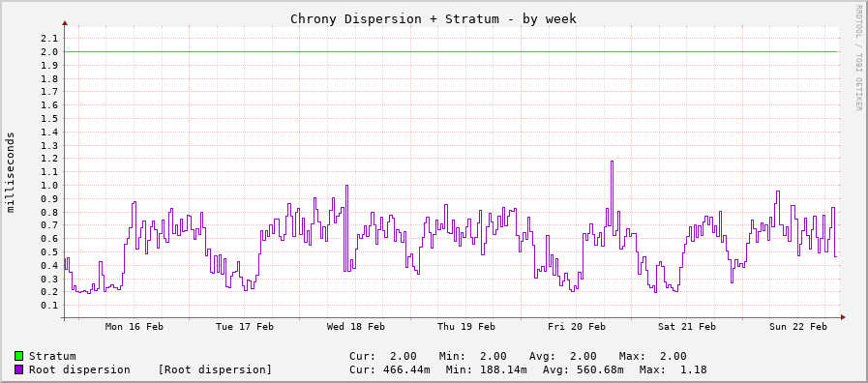Click the Stratum 'Cur: 2.00' value
Image resolution: width=868 pixels, height=383 pixels.
[x=383, y=356]
